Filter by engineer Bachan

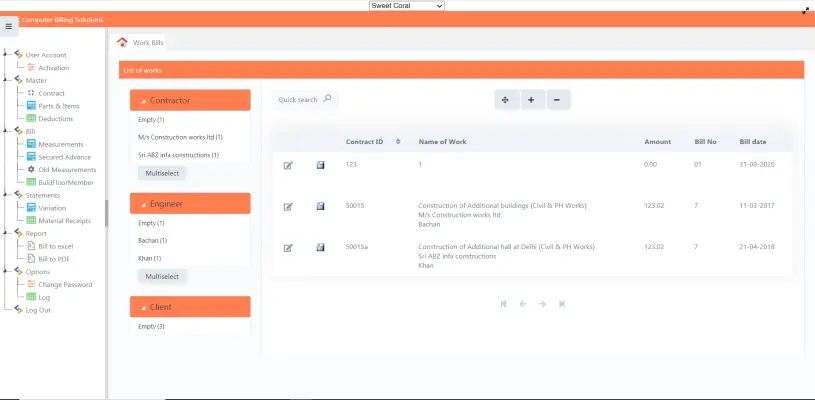pos(152,241)
